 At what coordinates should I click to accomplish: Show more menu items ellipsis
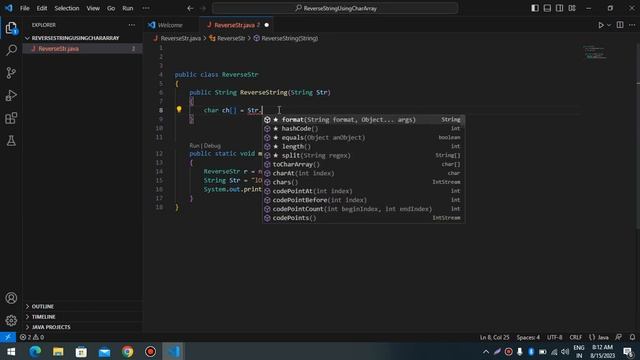click(146, 8)
